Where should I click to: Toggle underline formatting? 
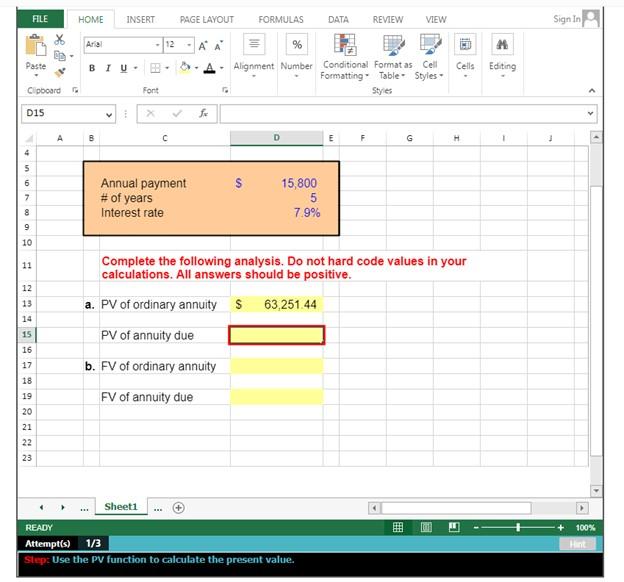tap(124, 68)
